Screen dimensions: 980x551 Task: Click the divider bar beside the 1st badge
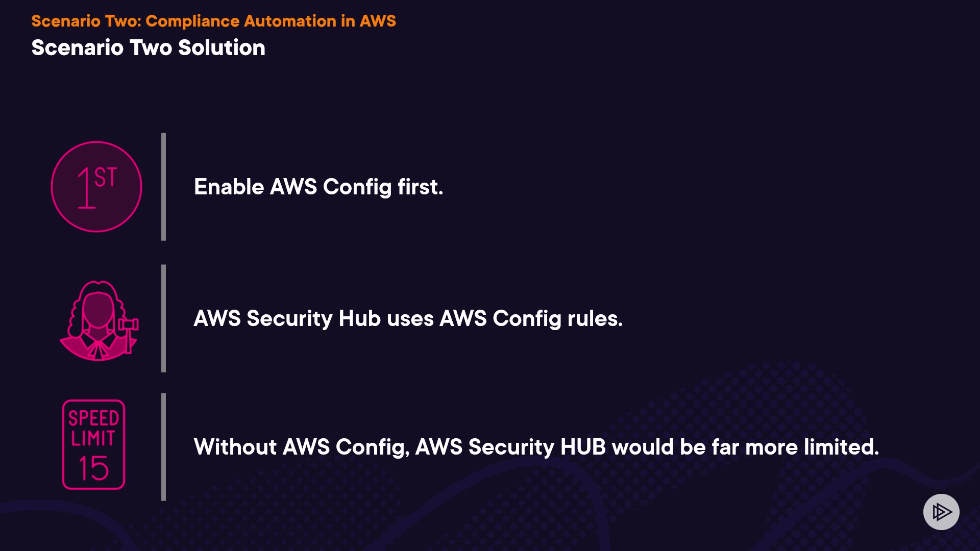click(163, 187)
